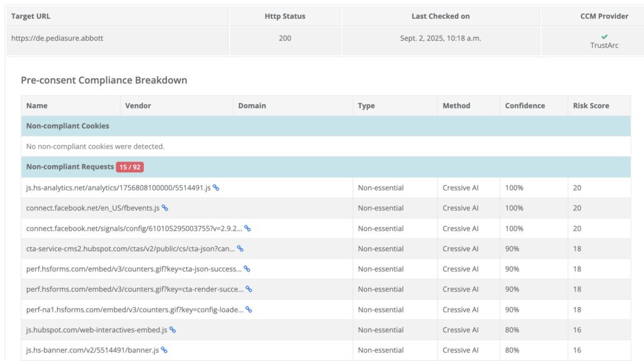Open link icon for cta-service-cms2.hubspot.com request
The height and width of the screenshot is (361, 644).
pyautogui.click(x=240, y=249)
